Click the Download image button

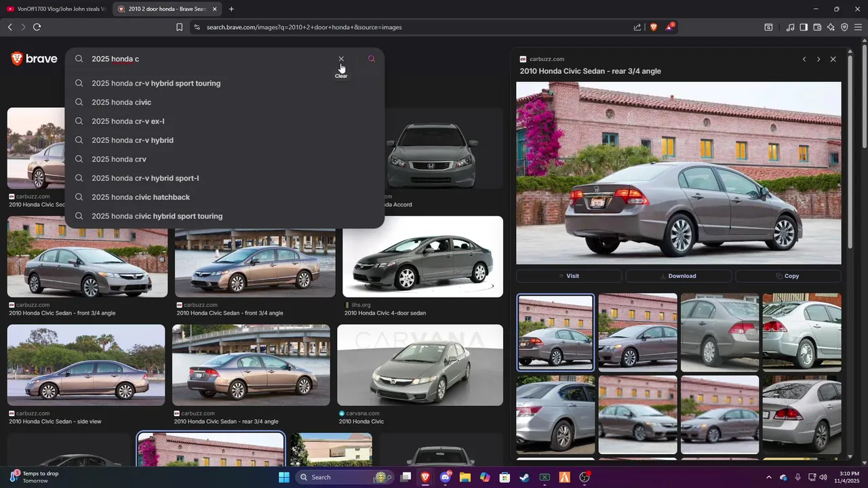(x=678, y=276)
